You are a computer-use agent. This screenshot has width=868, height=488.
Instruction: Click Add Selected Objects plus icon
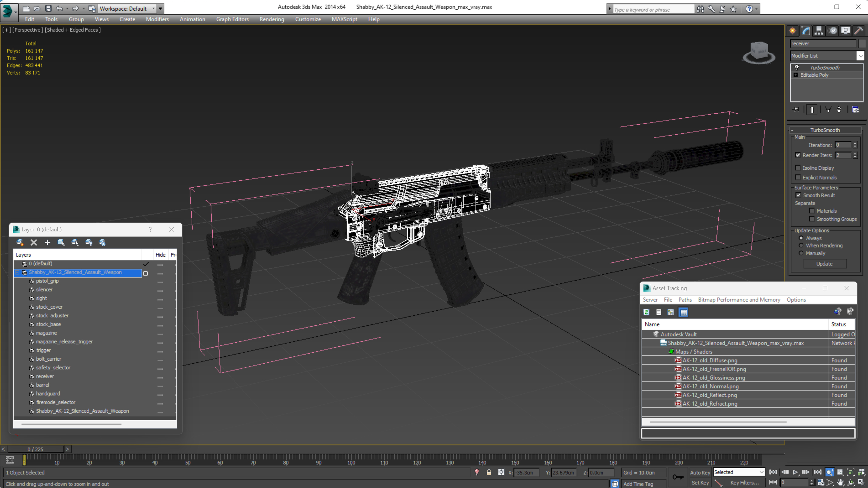coord(47,242)
